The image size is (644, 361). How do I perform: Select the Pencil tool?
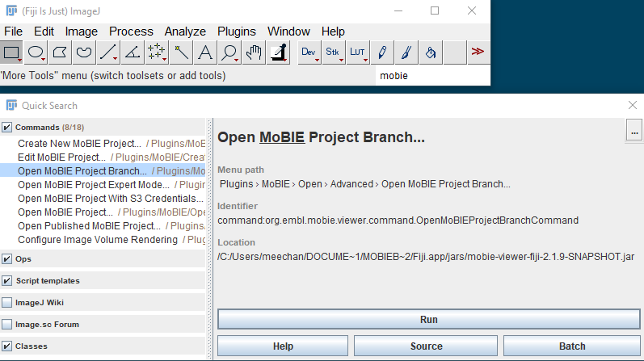coord(382,52)
